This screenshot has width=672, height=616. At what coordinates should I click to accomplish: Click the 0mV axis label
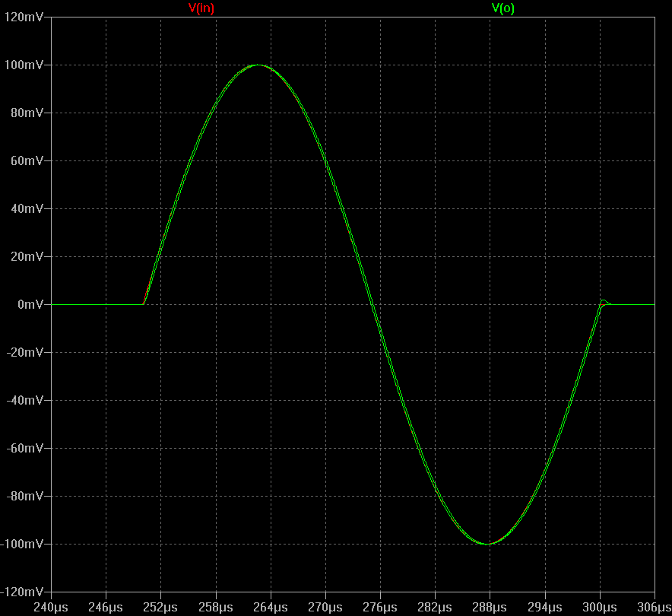(x=30, y=304)
